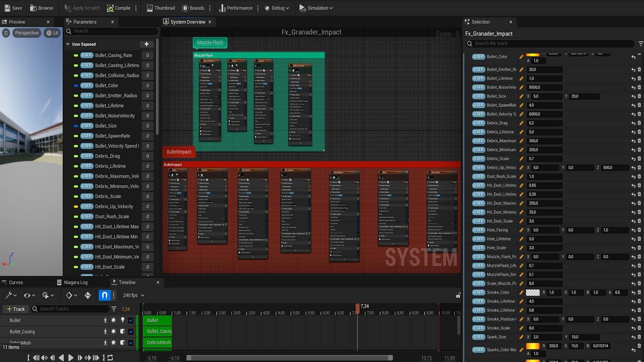Toggle the Bounds display icon
This screenshot has height=362, width=644.
(185, 8)
